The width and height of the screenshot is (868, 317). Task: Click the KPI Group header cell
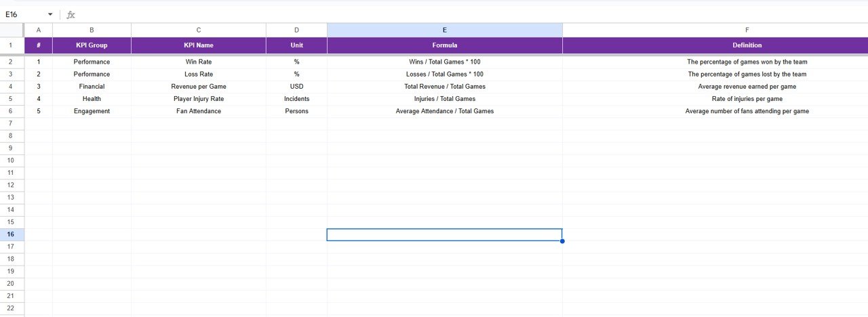92,45
